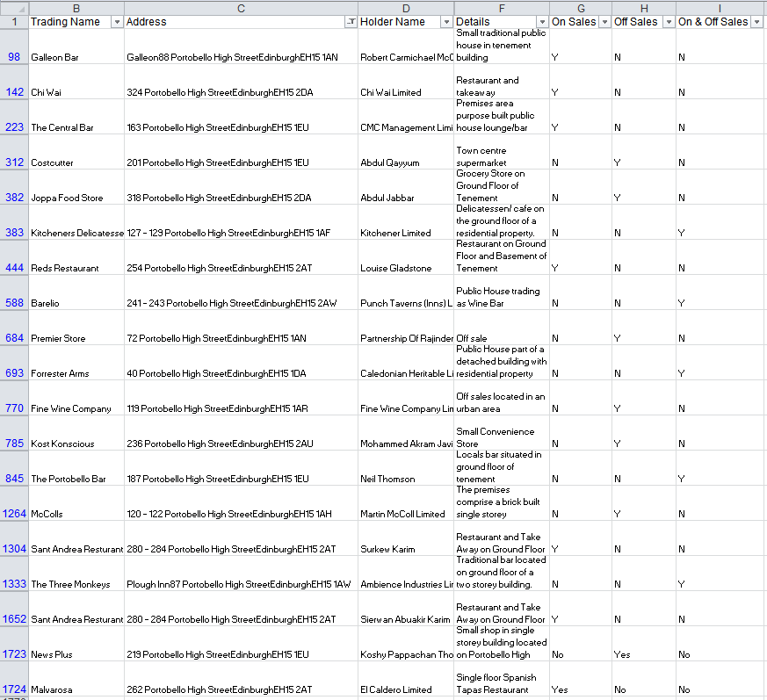Click The Central Bar cell
767x700 pixels.
click(x=76, y=117)
